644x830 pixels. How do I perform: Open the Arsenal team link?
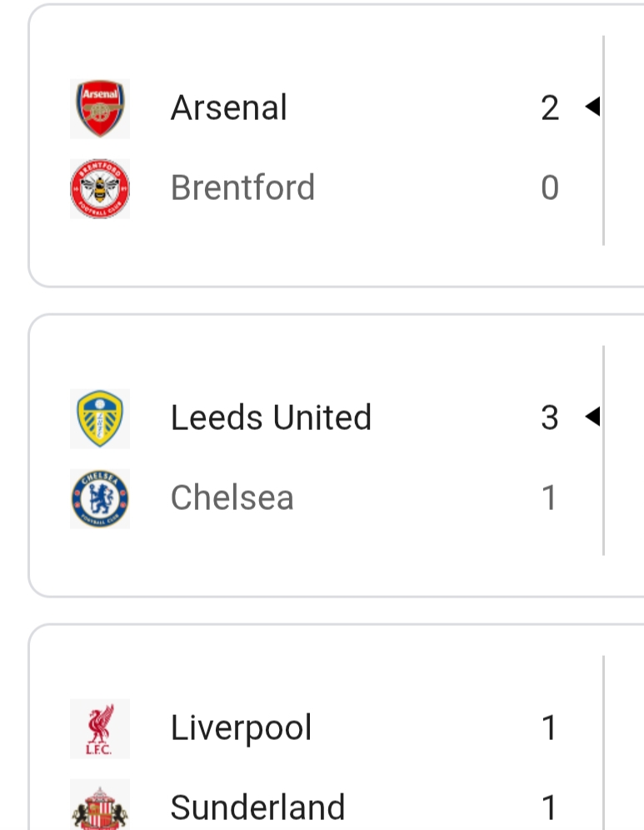click(x=229, y=108)
